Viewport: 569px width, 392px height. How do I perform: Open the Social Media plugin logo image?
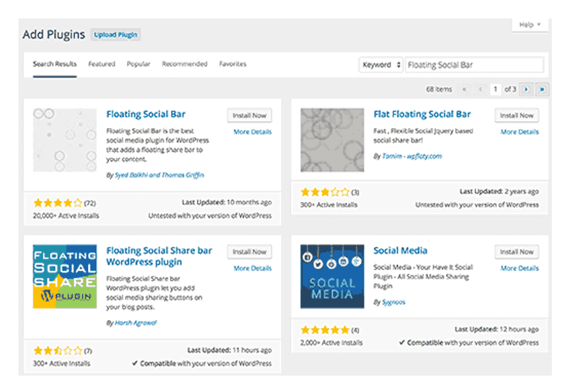(332, 276)
